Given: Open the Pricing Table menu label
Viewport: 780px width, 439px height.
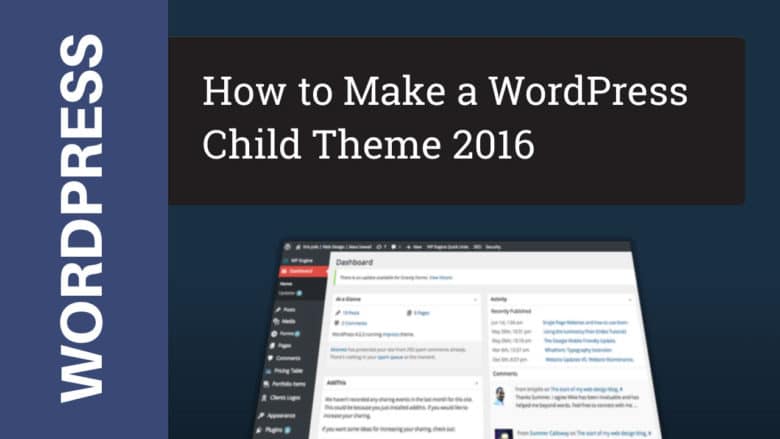Looking at the screenshot, I should (x=289, y=371).
